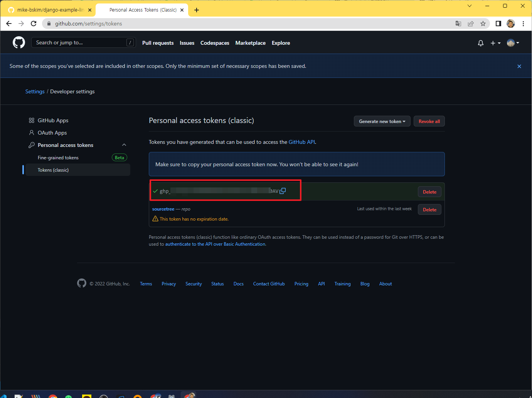Open Codespaces in top navigation
This screenshot has width=532, height=398.
coord(215,43)
